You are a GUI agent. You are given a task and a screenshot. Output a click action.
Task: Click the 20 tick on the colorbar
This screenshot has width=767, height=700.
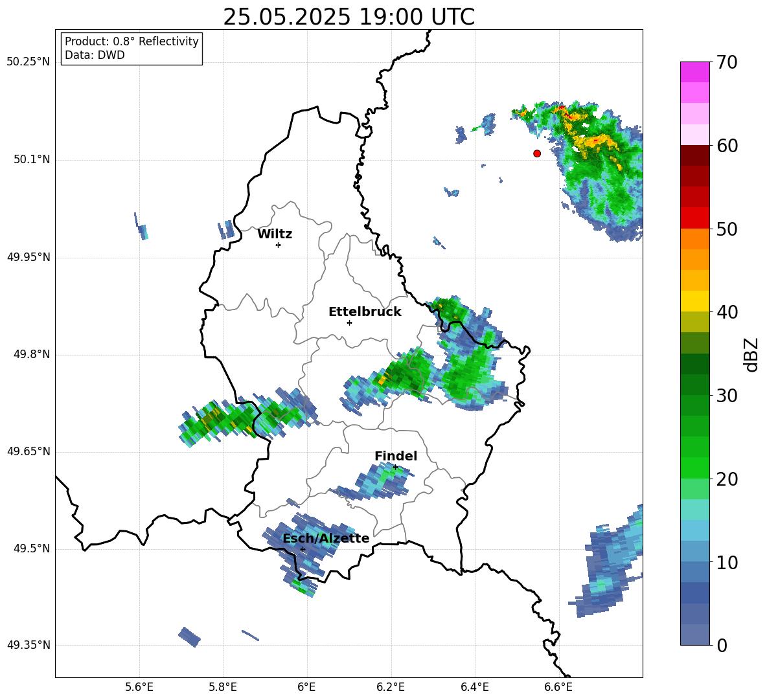[x=727, y=479]
